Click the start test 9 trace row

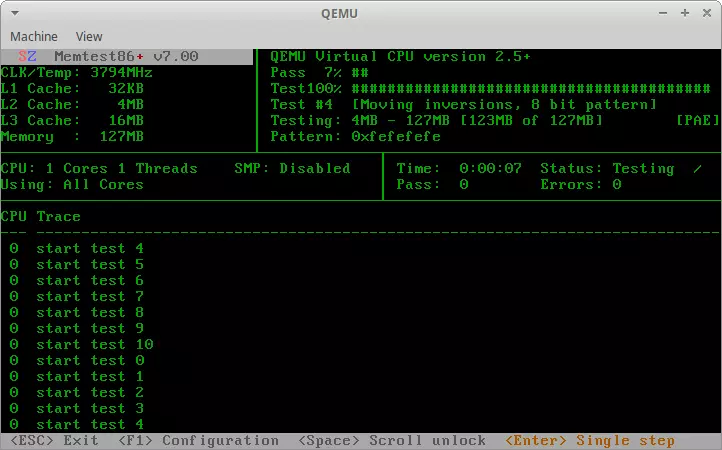click(x=76, y=329)
